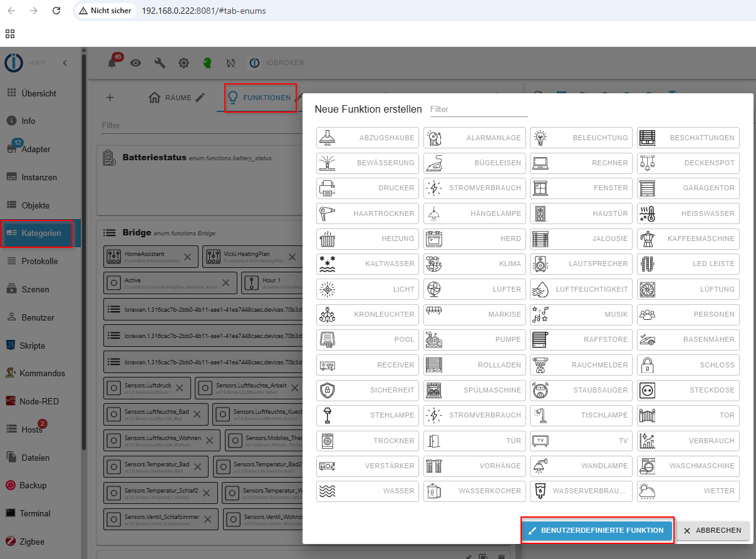Select the Steckdose socket icon
This screenshot has width=756, height=559.
click(647, 390)
